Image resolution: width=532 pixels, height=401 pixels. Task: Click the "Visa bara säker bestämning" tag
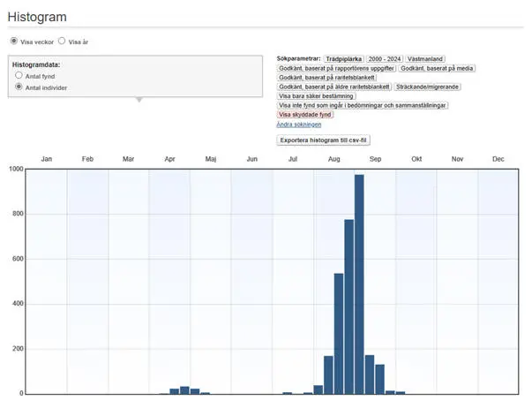(318, 96)
